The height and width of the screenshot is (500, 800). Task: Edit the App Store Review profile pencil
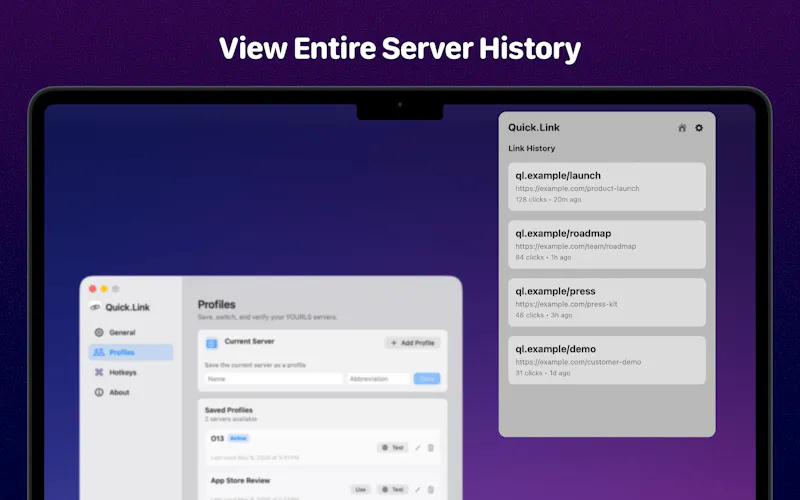point(418,490)
